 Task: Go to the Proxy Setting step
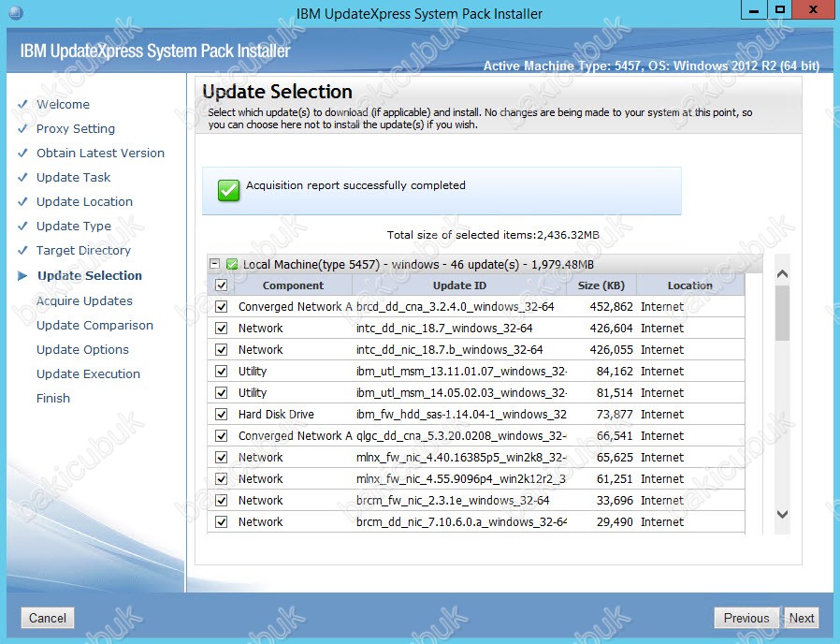76,128
